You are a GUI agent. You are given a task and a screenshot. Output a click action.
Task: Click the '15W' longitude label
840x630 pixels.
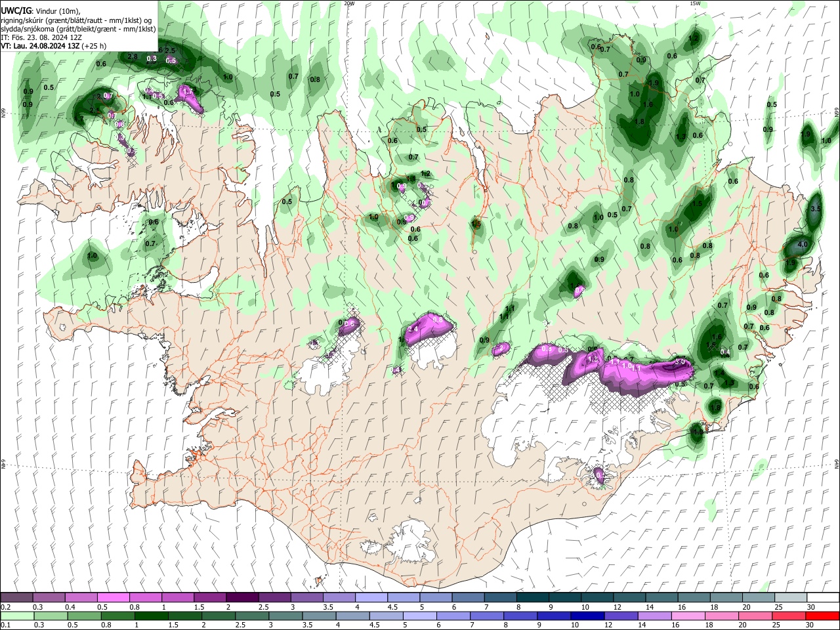(696, 3)
